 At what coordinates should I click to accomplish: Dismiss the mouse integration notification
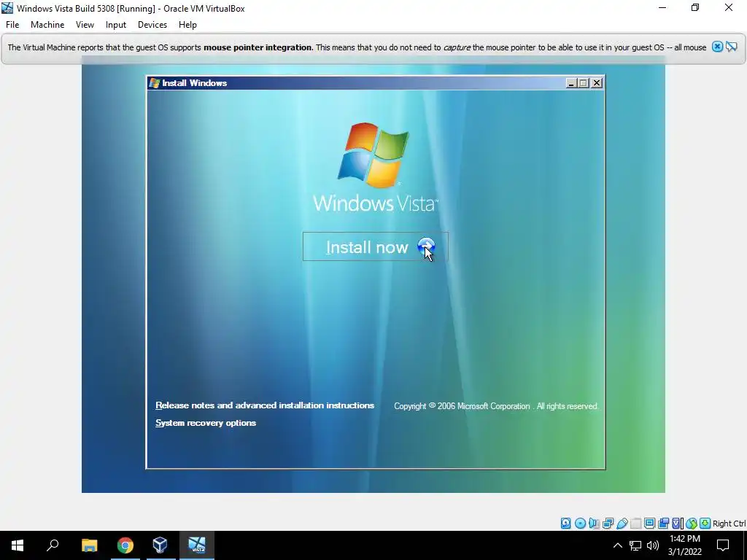pyautogui.click(x=717, y=47)
